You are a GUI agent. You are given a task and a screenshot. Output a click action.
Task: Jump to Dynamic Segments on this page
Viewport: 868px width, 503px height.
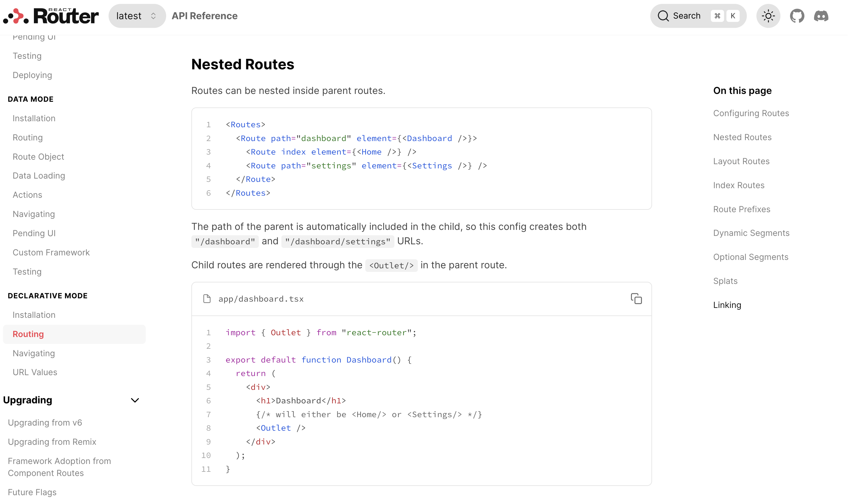(751, 233)
